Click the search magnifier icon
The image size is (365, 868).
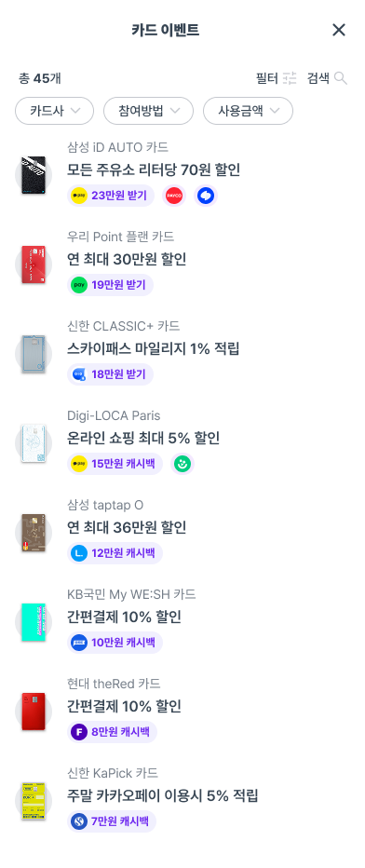tap(341, 78)
